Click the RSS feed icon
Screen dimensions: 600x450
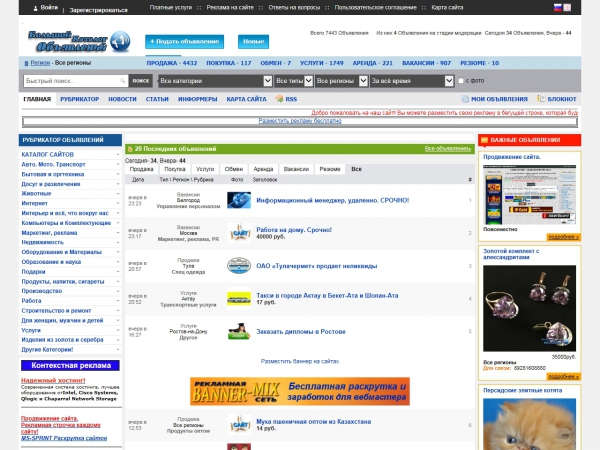(279, 99)
